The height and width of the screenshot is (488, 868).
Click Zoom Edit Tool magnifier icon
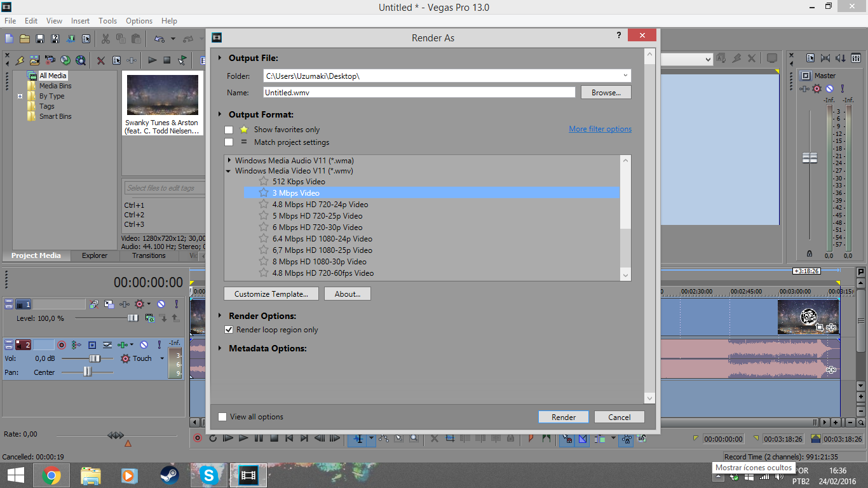414,438
